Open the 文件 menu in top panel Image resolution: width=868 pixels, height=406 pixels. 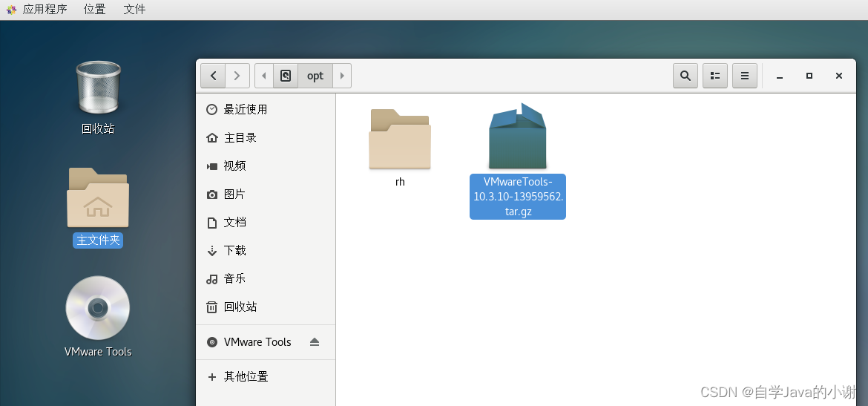[134, 10]
